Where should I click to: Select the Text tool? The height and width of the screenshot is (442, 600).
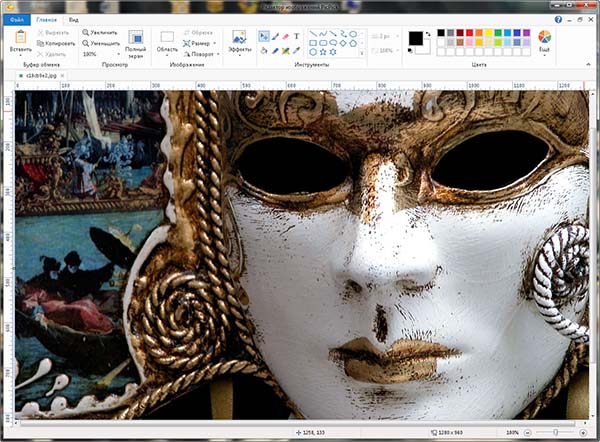(297, 35)
